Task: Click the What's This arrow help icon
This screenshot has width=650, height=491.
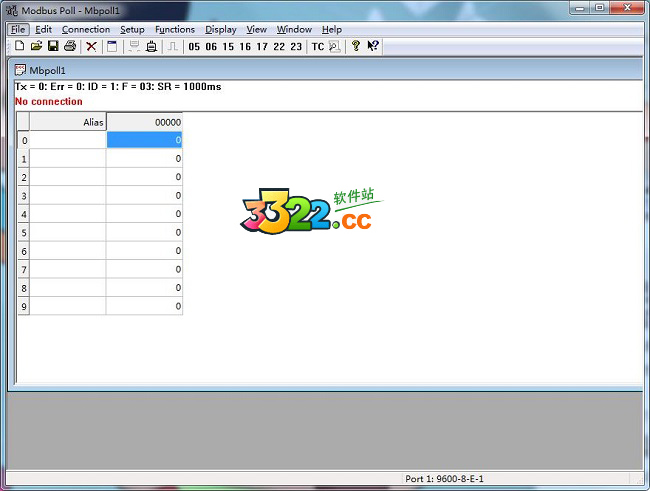Action: [x=373, y=46]
